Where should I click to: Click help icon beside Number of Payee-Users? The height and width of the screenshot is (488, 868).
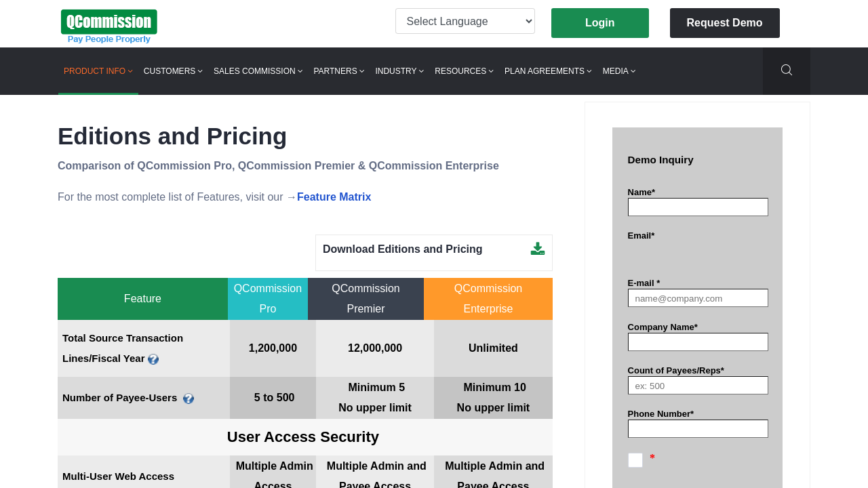(189, 399)
